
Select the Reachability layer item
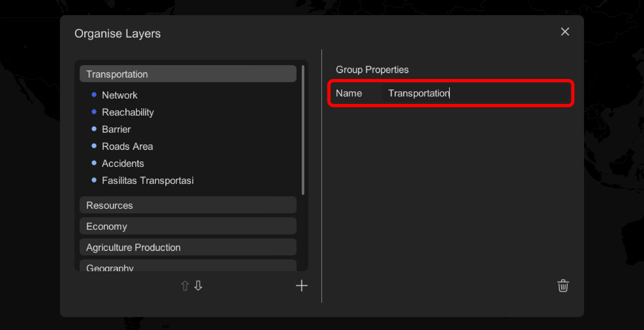tap(128, 112)
